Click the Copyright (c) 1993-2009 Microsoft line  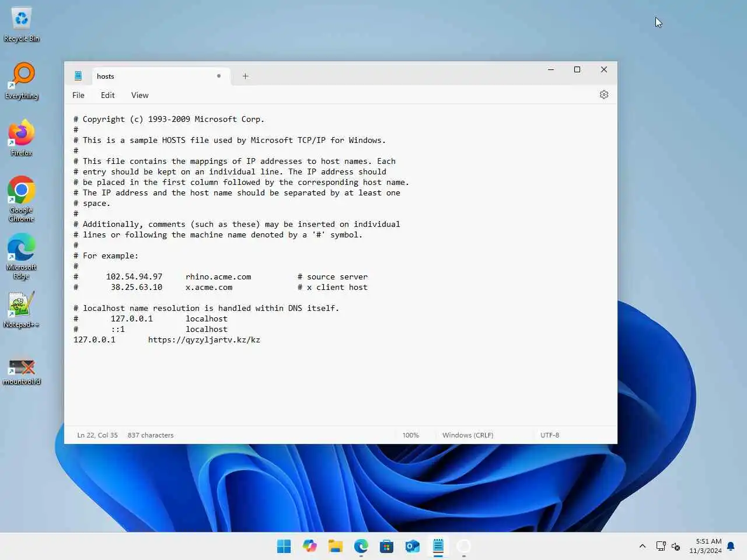point(169,119)
